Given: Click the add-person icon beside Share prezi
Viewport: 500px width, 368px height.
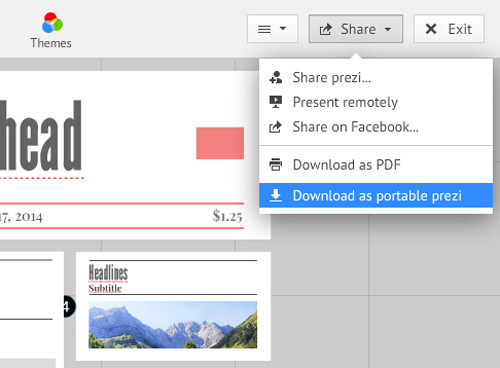Looking at the screenshot, I should [x=276, y=77].
